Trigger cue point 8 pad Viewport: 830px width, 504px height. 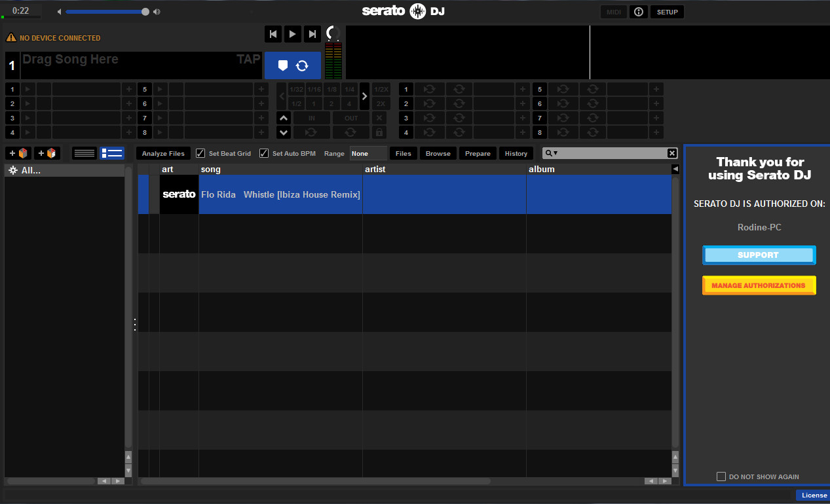pyautogui.click(x=144, y=132)
